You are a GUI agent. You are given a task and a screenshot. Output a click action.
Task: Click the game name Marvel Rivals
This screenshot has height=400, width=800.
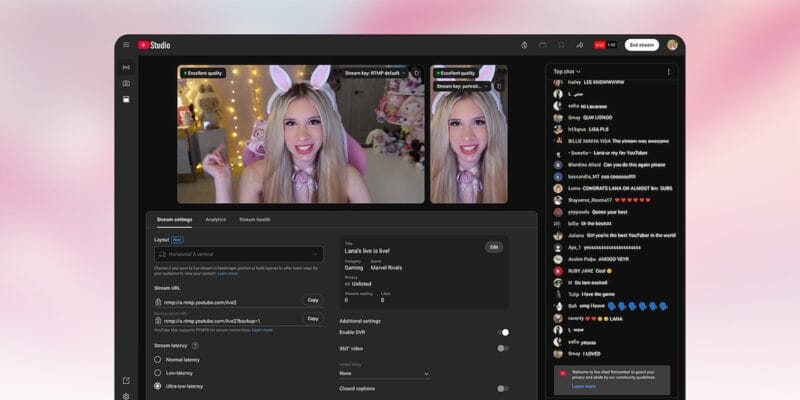click(x=386, y=268)
